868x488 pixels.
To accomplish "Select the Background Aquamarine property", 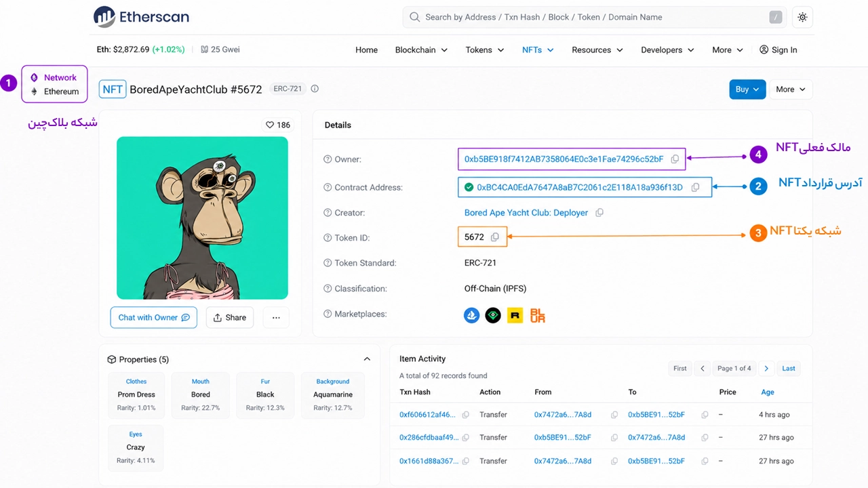I will [x=332, y=394].
